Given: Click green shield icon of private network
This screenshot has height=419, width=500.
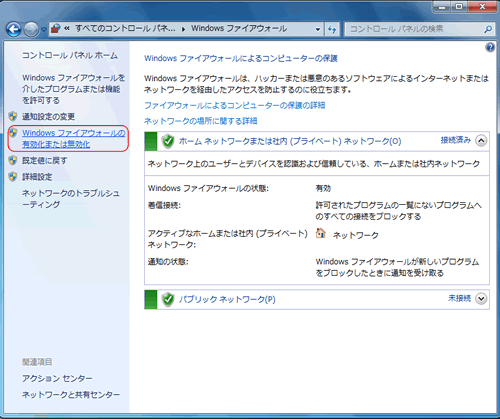Looking at the screenshot, I should click(x=168, y=141).
